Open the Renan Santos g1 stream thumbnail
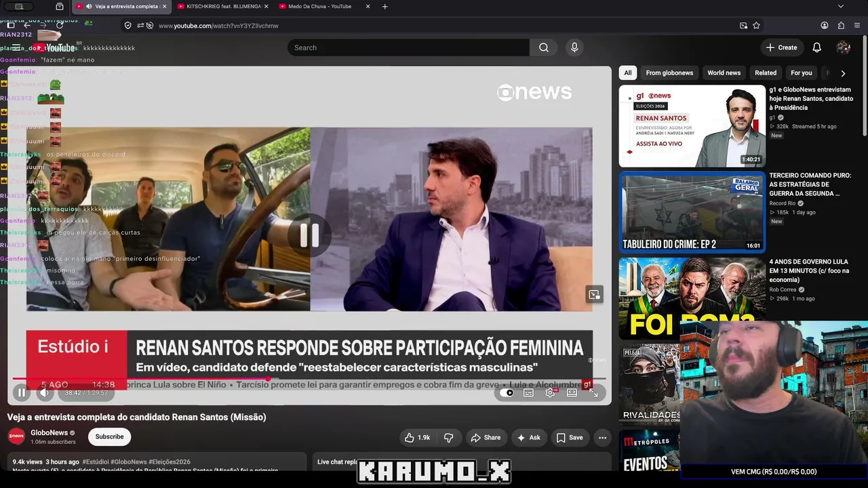 pos(692,126)
